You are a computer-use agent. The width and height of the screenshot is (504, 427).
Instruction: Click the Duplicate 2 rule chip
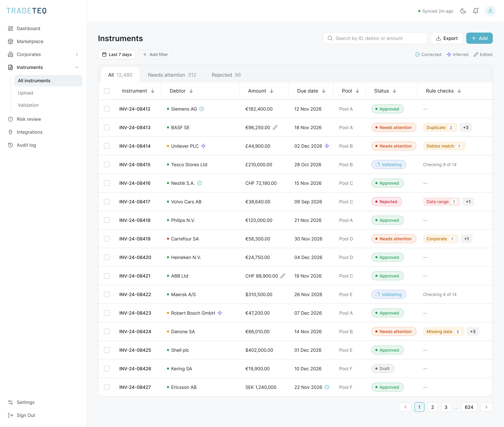click(x=440, y=128)
